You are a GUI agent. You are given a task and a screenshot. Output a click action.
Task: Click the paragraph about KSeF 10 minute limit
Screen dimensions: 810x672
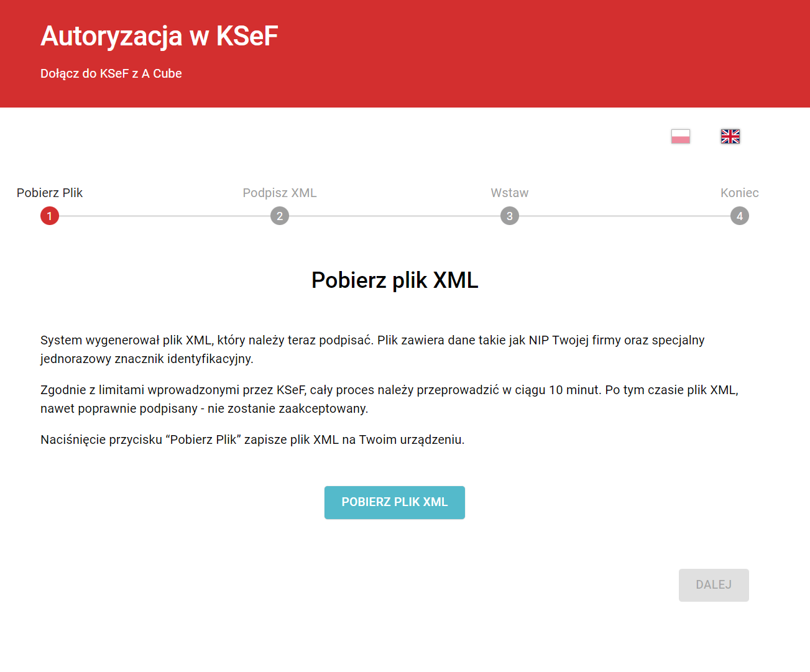point(389,398)
